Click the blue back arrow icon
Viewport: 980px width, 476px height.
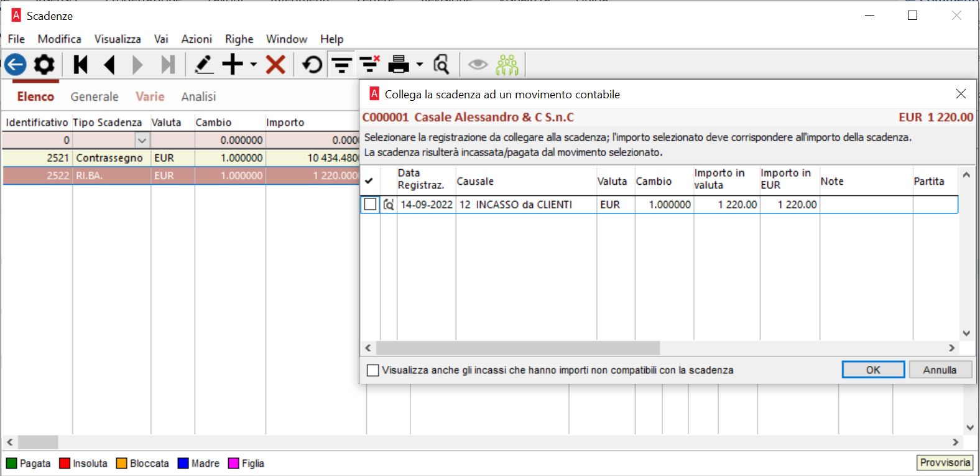[16, 64]
